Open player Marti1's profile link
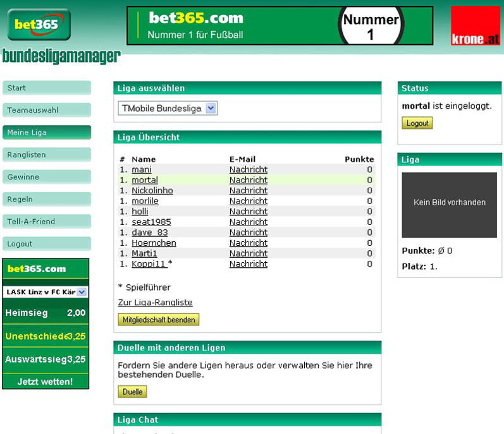 144,253
